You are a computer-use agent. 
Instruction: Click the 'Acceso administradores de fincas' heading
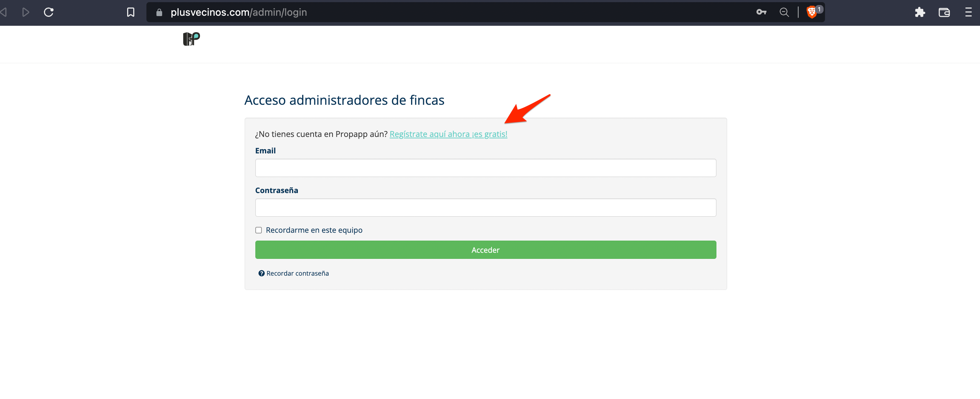344,100
